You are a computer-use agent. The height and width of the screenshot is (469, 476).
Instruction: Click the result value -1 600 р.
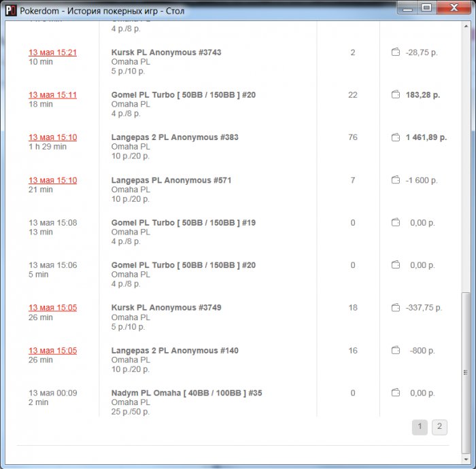coord(422,180)
